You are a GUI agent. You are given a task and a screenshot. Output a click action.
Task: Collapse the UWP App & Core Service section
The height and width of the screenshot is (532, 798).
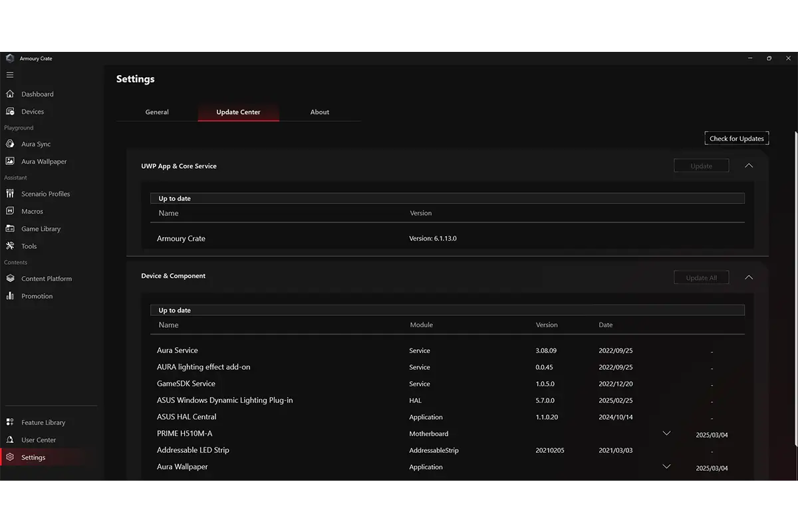point(749,166)
